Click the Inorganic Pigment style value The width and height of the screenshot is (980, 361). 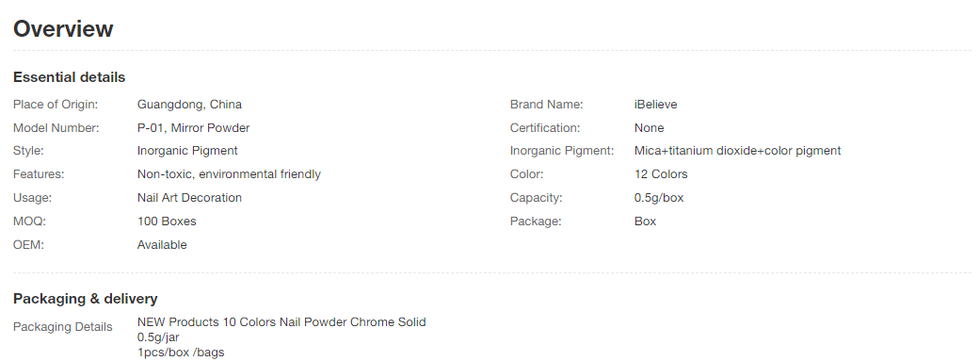[x=187, y=151]
